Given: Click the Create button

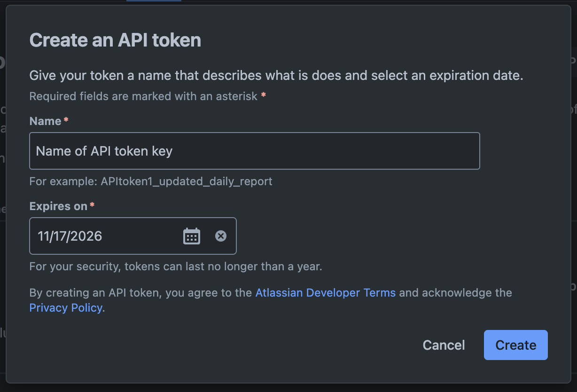Looking at the screenshot, I should (515, 345).
